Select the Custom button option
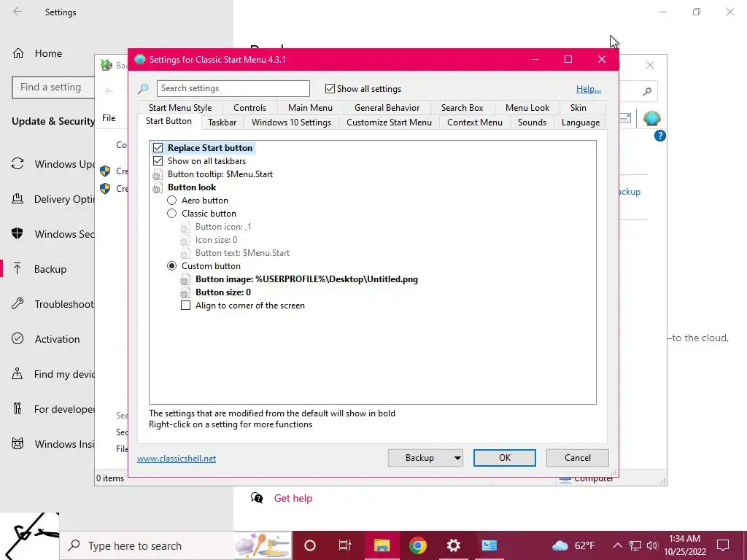Viewport: 747px width, 560px height. pyautogui.click(x=172, y=266)
